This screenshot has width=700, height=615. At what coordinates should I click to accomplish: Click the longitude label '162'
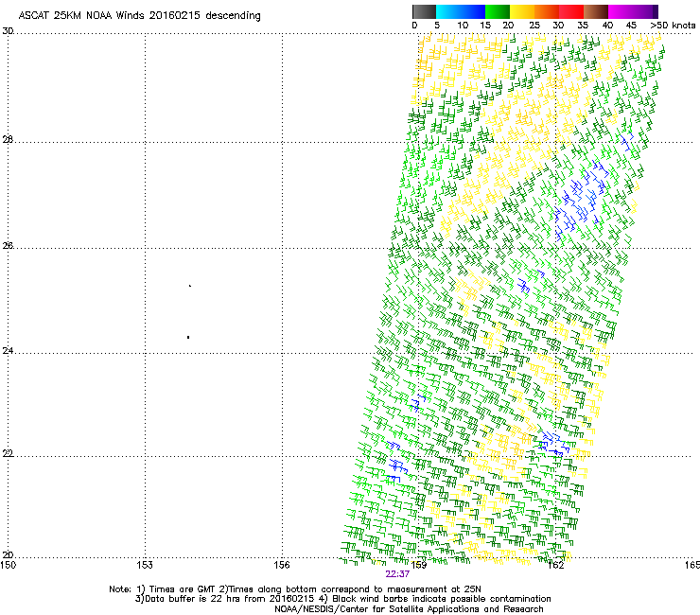[555, 565]
